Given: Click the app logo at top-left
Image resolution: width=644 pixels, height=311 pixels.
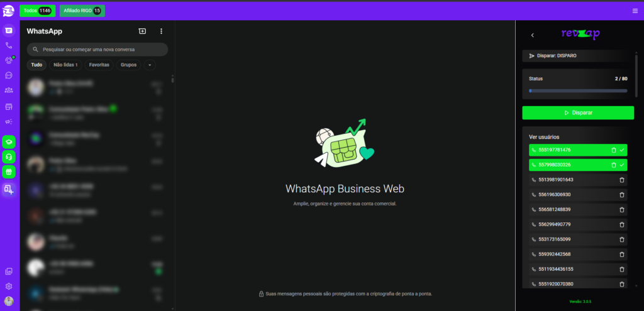Looking at the screenshot, I should tap(8, 11).
